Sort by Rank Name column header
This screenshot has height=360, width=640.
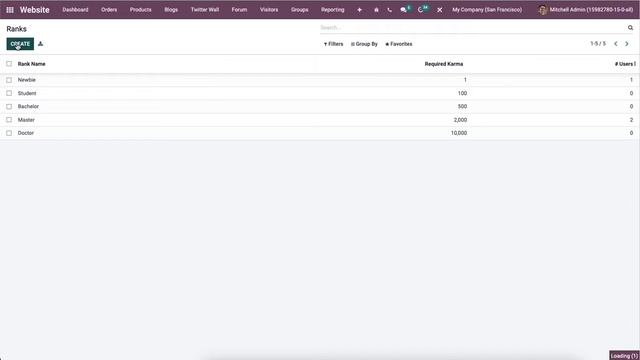click(x=31, y=64)
